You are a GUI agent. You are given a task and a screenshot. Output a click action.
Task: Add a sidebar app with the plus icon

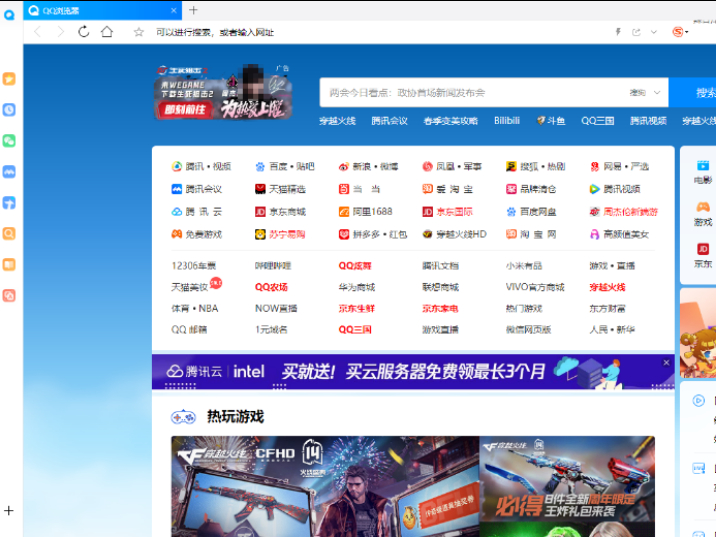(9, 511)
